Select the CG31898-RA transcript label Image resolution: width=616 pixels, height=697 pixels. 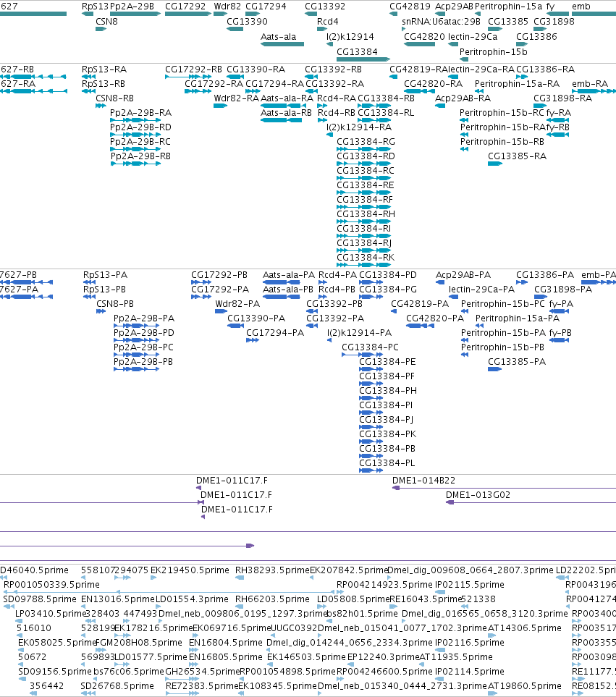coord(562,98)
